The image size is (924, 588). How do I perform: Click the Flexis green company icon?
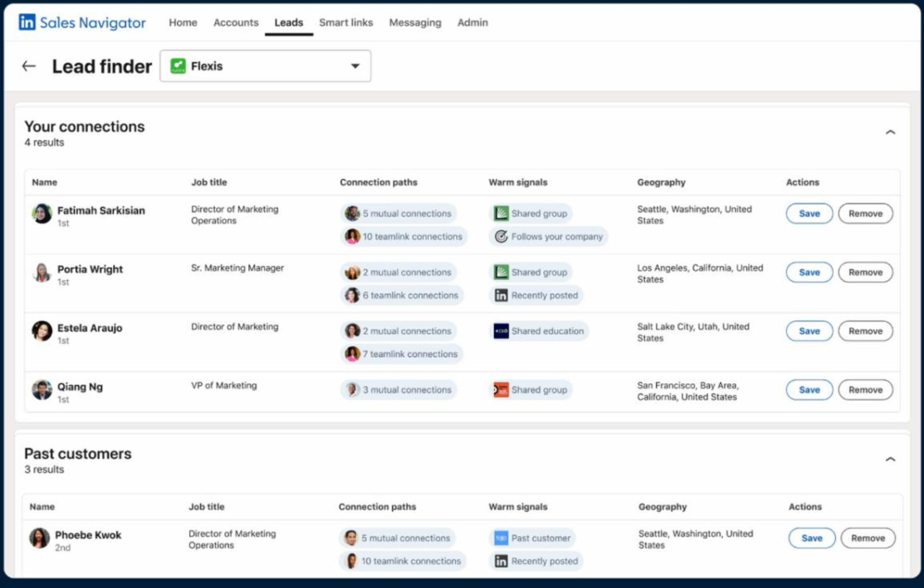[x=178, y=66]
